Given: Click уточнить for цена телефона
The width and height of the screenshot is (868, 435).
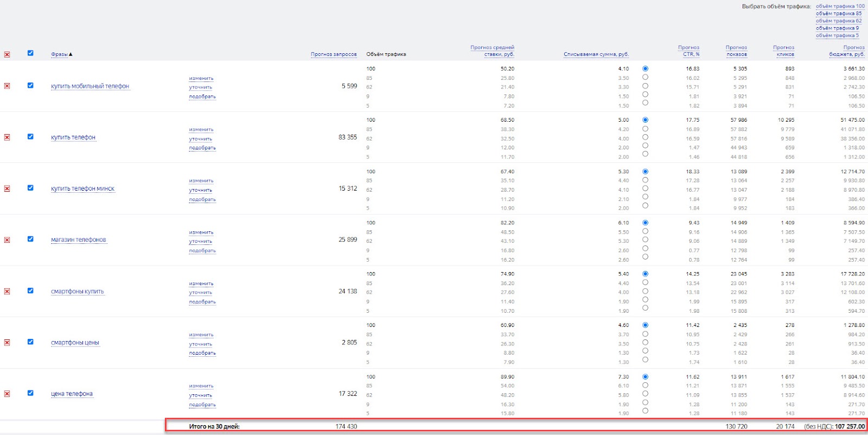Looking at the screenshot, I should (201, 395).
